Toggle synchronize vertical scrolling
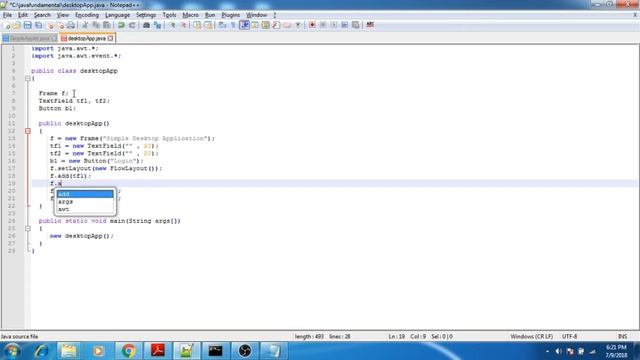The height and width of the screenshot is (360, 640). coord(197,25)
